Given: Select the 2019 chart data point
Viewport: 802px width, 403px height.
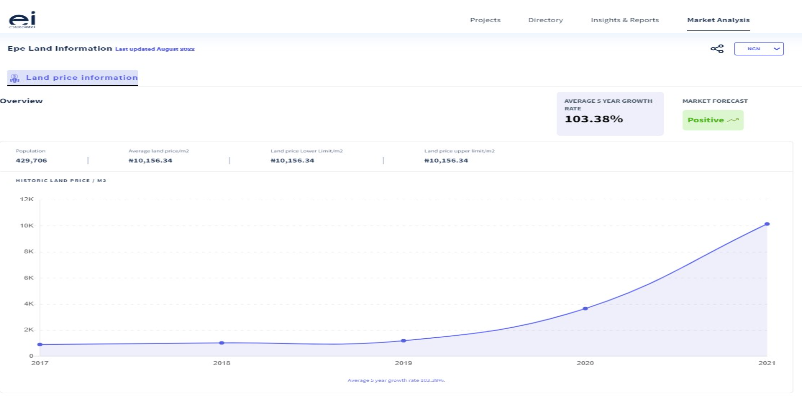Looking at the screenshot, I should pyautogui.click(x=403, y=341).
